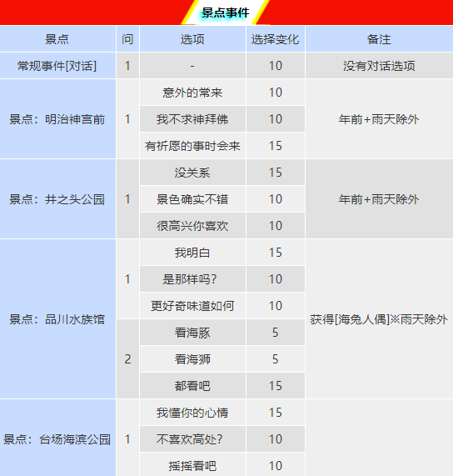Select 景点：明治神宫前 cell
The width and height of the screenshot is (453, 476).
coord(57,119)
